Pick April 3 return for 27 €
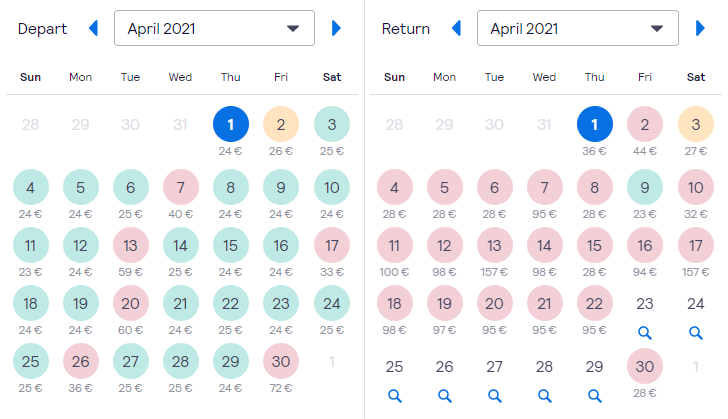The height and width of the screenshot is (419, 728). (696, 124)
